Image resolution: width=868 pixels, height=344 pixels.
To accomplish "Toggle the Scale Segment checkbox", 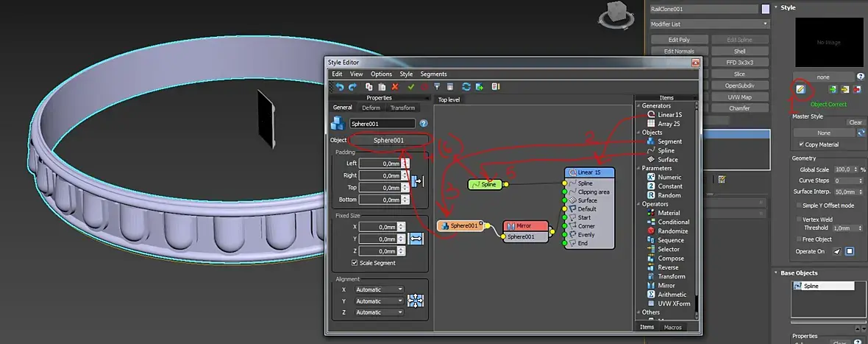I will 355,263.
